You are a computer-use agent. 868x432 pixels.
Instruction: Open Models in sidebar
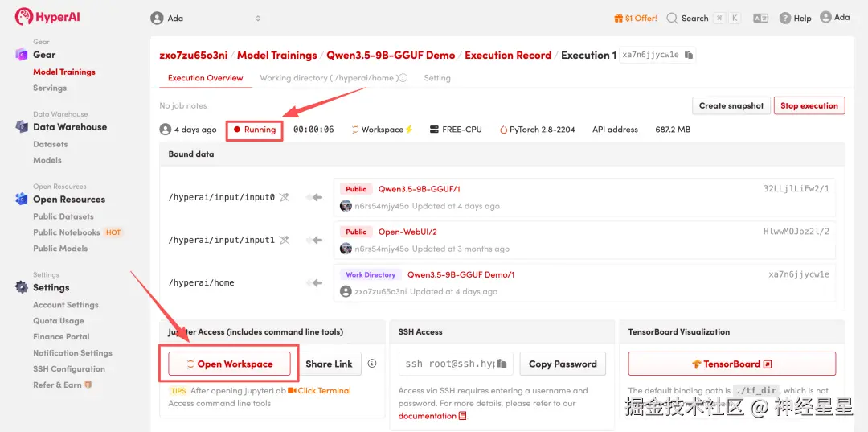tap(47, 160)
